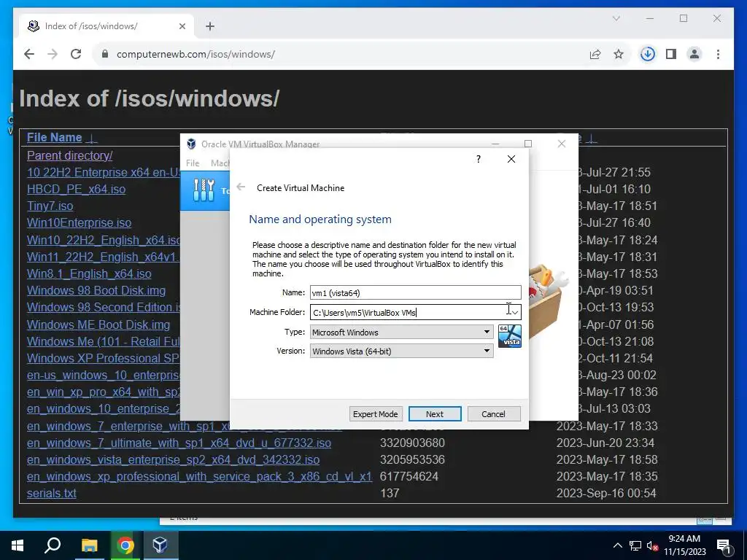The image size is (747, 560).
Task: Open the File menu in VirtualBox Manager
Action: click(193, 163)
